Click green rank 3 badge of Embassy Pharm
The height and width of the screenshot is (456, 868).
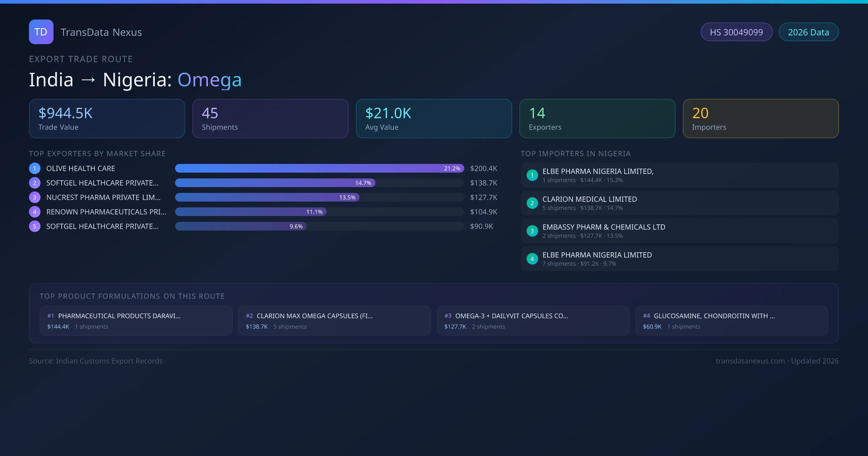(x=532, y=231)
